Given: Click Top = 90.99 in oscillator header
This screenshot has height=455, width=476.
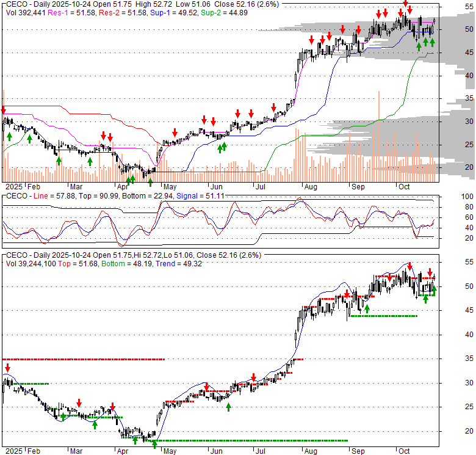Looking at the screenshot, I should (x=98, y=196).
